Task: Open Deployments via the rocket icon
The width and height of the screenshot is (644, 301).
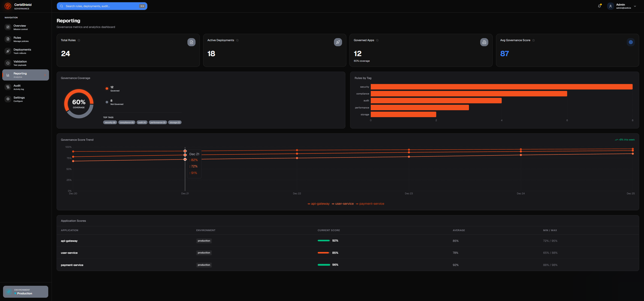Action: click(x=8, y=51)
